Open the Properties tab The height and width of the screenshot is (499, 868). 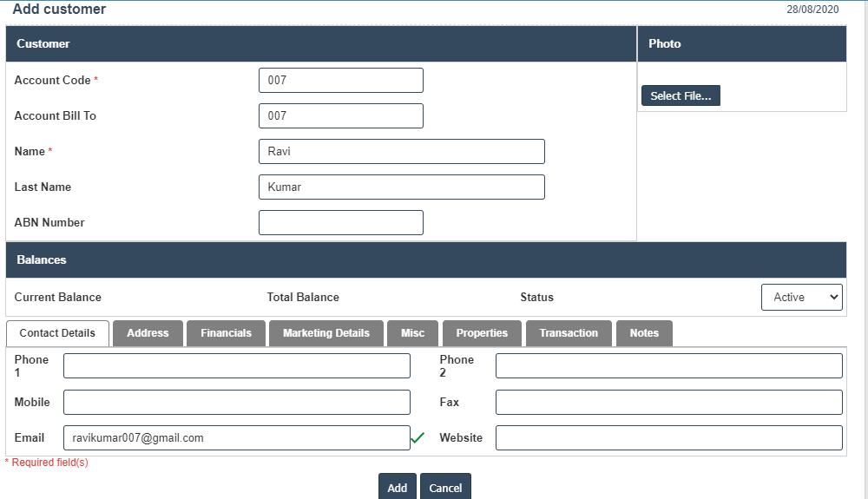(482, 333)
